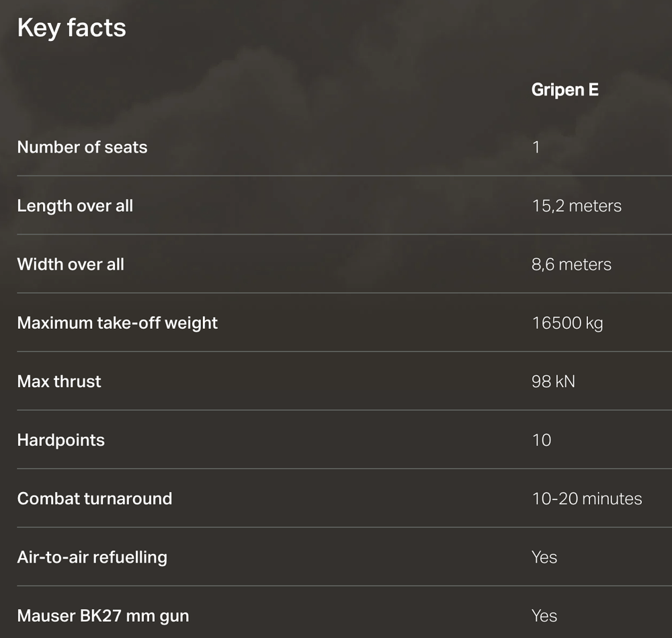The height and width of the screenshot is (638, 672).
Task: Click the Mauser BK27 mm gun label
Action: (103, 616)
